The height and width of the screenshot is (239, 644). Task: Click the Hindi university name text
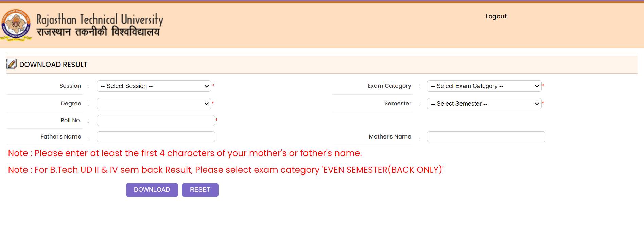pyautogui.click(x=98, y=32)
